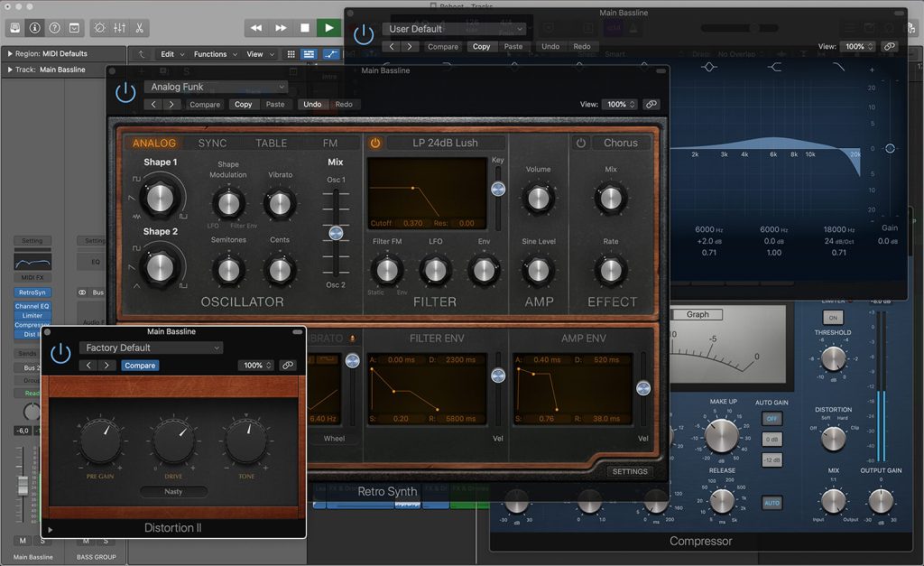Expand the LP 24dB Lush filter type menu
Image resolution: width=924 pixels, height=566 pixels.
pos(445,143)
